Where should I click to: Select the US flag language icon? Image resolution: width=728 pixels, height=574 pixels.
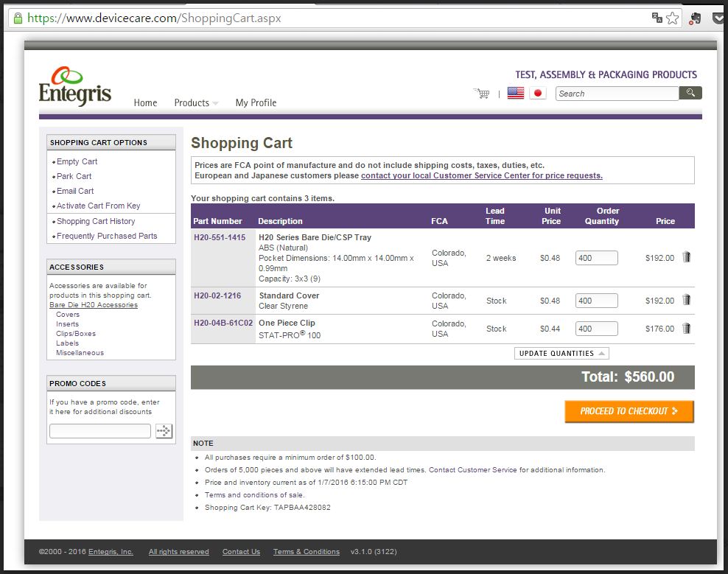coord(515,94)
